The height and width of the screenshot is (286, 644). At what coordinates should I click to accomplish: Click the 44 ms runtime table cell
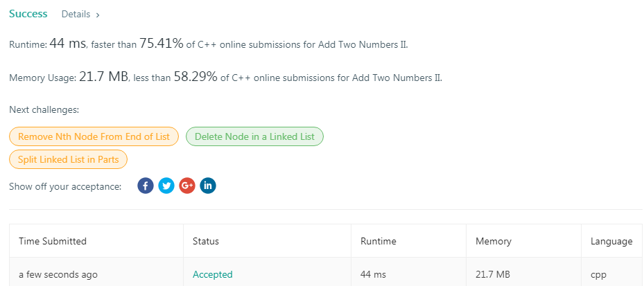(x=374, y=274)
